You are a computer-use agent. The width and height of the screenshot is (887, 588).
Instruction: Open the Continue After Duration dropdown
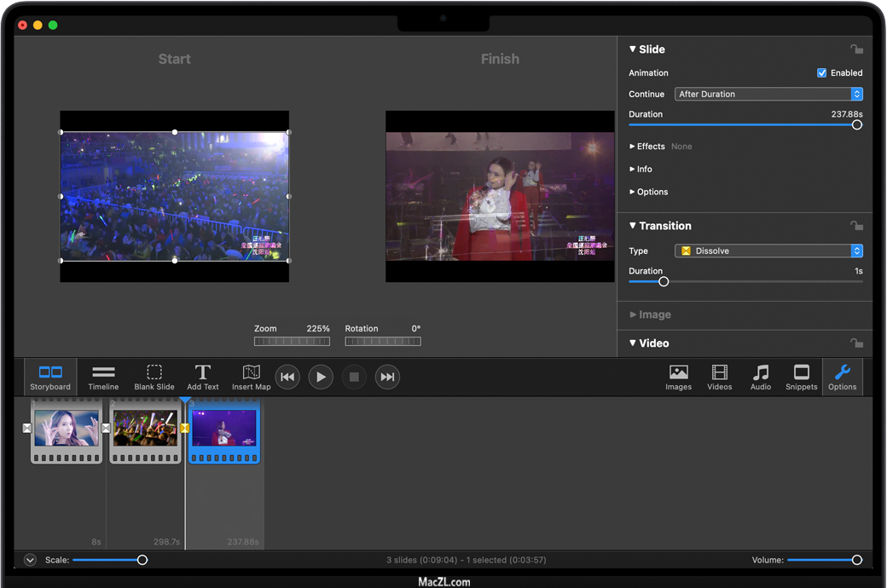[x=768, y=95]
